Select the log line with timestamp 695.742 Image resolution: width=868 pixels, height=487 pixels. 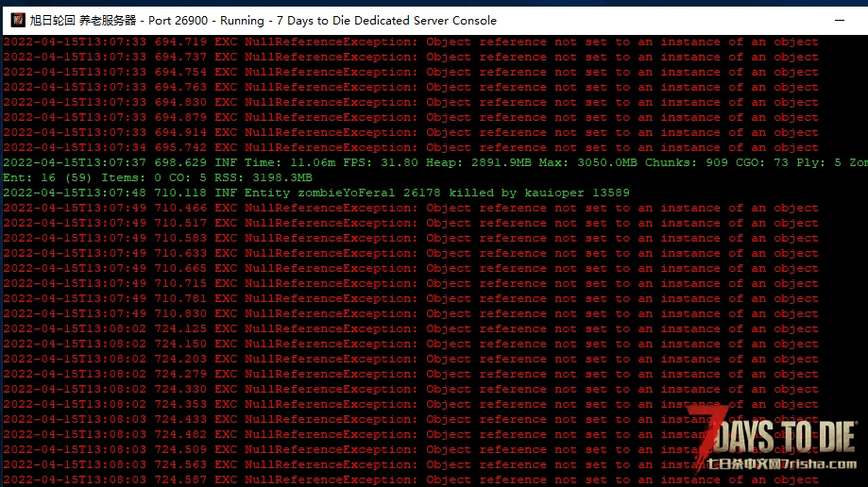coord(411,148)
